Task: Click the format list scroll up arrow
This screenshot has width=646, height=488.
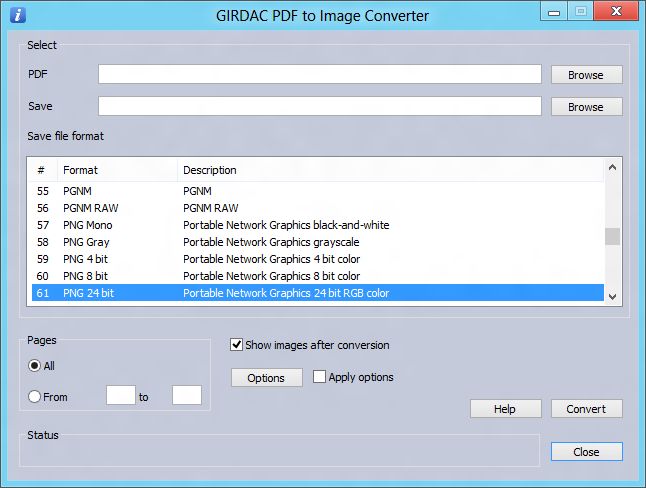Action: [612, 167]
